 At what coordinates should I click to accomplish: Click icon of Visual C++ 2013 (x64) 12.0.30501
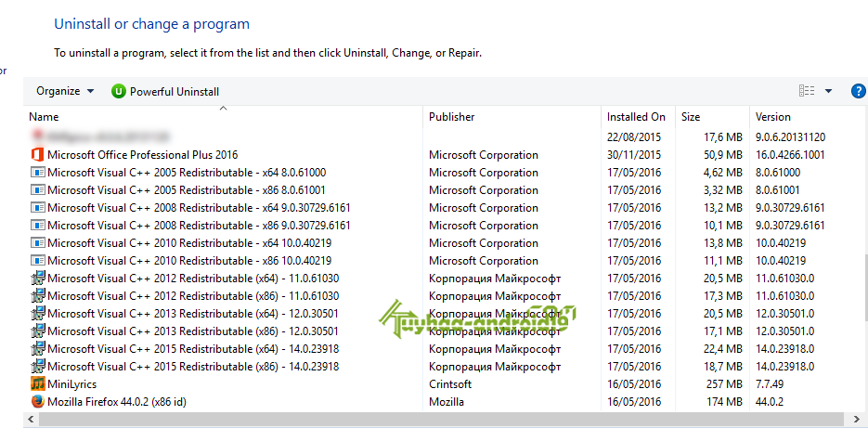pos(38,314)
